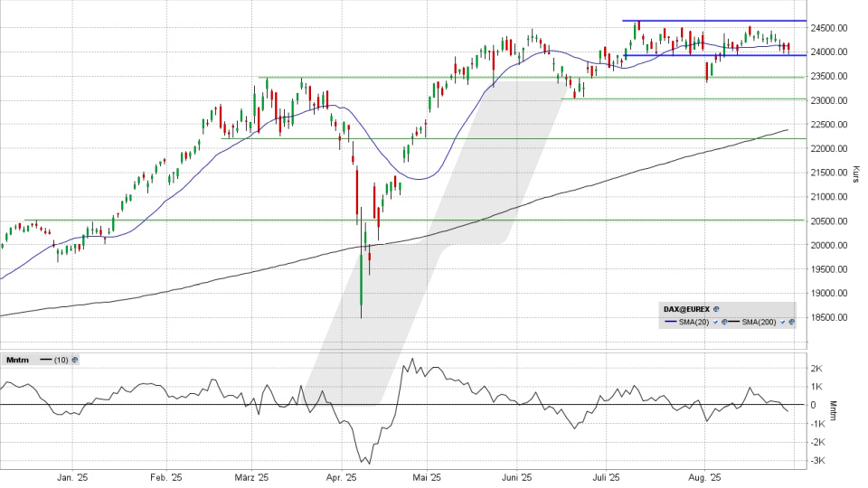Click the DAX@EUREX legend label

[686, 309]
